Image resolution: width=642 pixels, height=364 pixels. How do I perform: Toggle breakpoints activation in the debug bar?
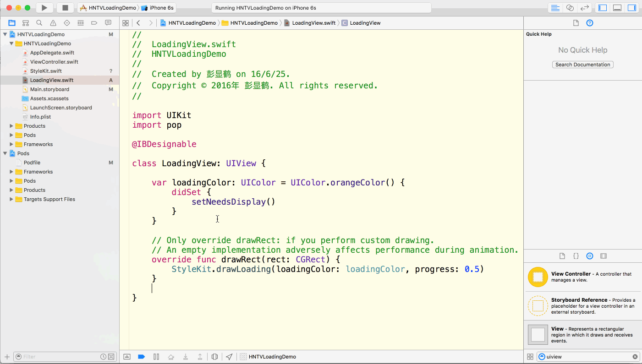(x=142, y=357)
